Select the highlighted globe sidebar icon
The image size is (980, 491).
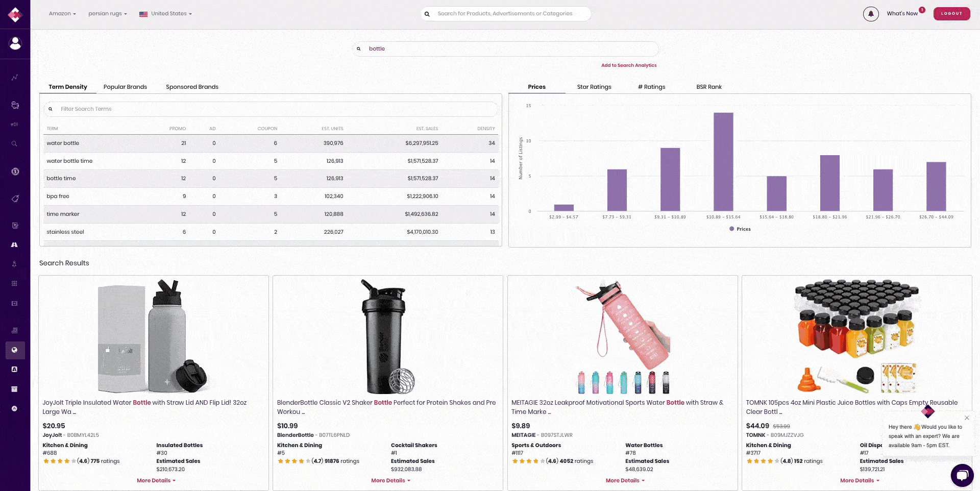pos(15,350)
